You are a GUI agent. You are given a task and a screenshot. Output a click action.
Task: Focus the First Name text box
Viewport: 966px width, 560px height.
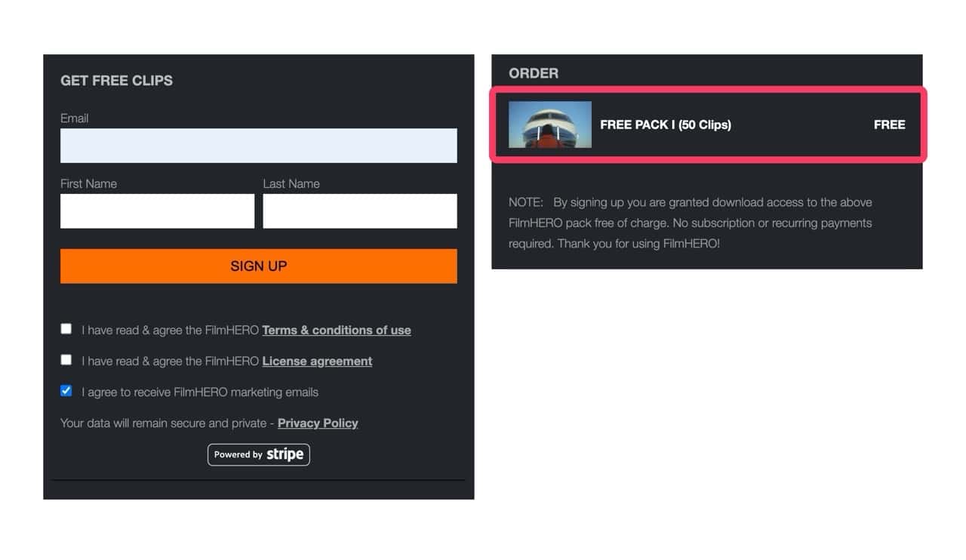[157, 211]
